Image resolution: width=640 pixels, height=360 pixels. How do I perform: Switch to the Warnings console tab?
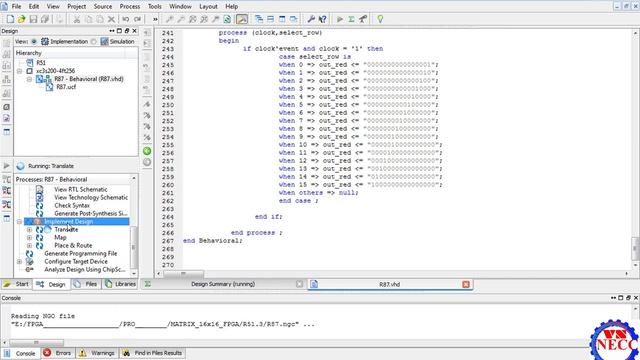97,353
